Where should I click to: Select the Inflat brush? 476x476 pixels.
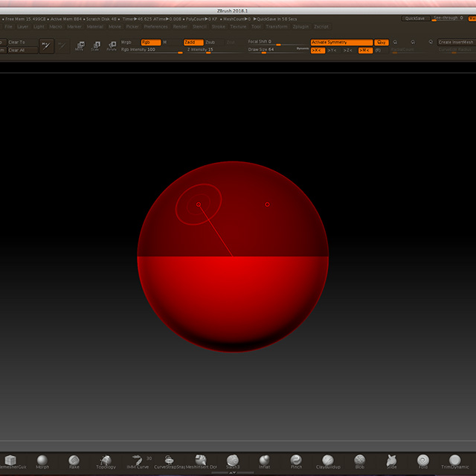point(265,461)
